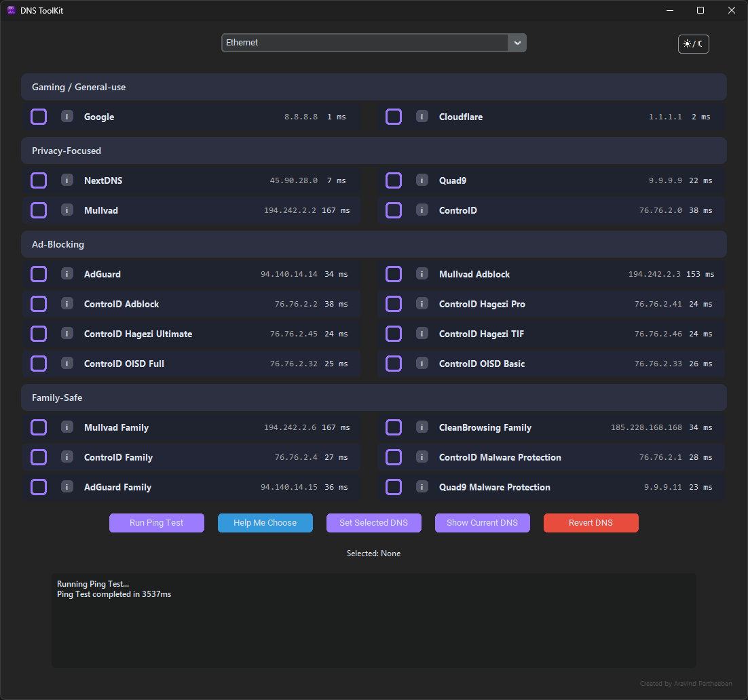Open AdGuard info icon

pyautogui.click(x=67, y=274)
